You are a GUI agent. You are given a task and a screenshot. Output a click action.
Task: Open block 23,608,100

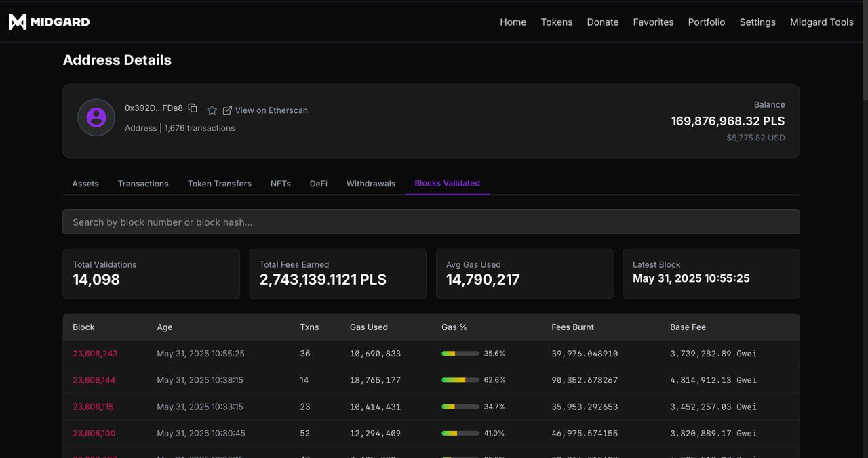coord(94,433)
